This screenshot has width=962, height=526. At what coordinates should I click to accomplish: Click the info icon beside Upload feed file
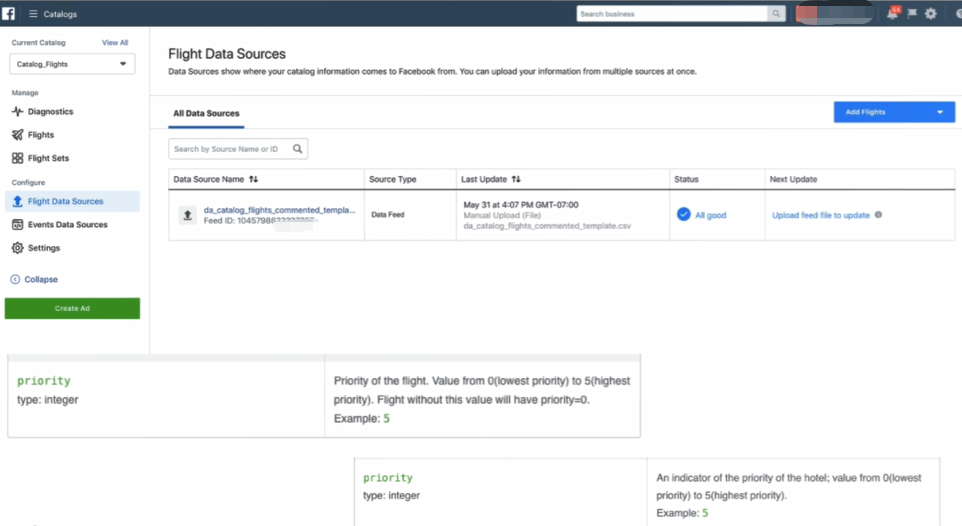pyautogui.click(x=879, y=215)
